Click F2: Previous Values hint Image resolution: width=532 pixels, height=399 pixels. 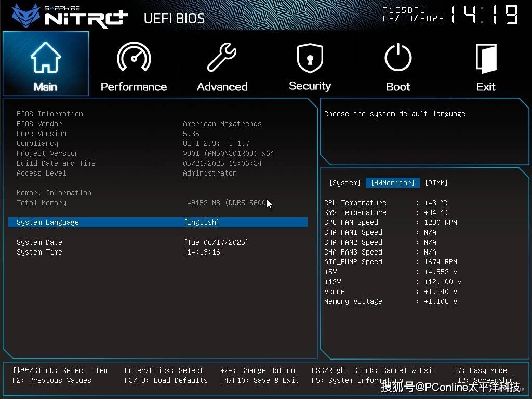[51, 380]
